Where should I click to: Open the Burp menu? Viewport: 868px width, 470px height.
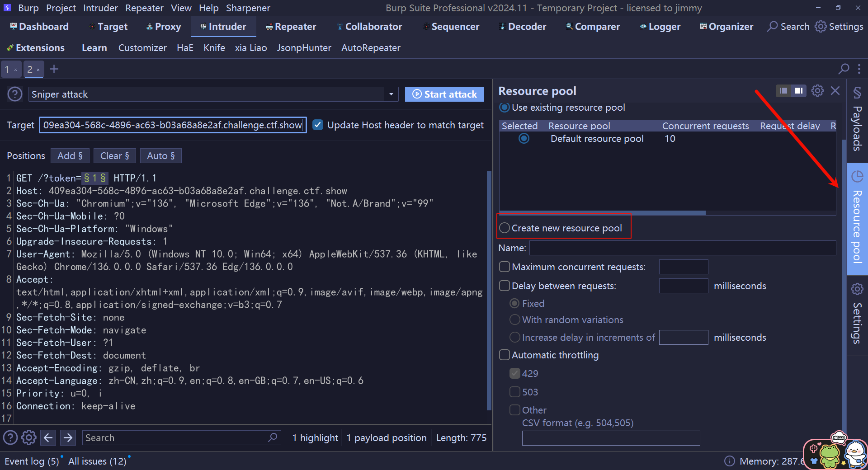click(28, 8)
